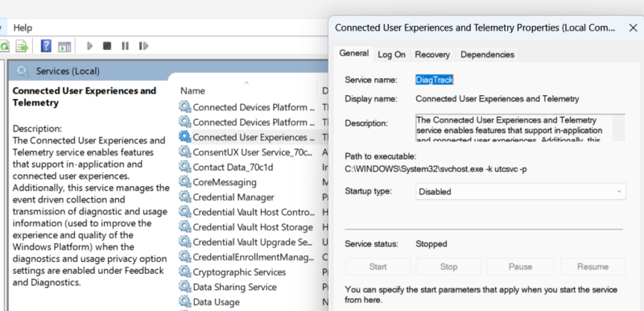
Task: Click the Start Service play icon
Action: [90, 46]
